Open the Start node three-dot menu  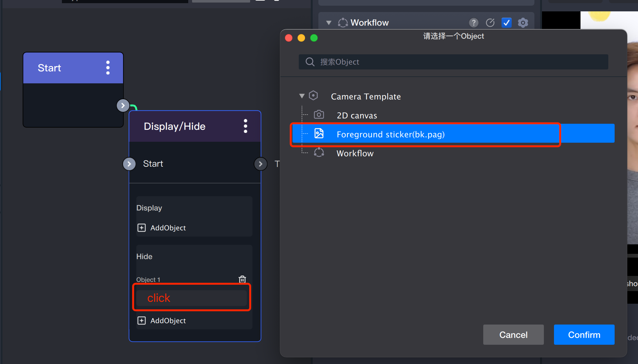[x=108, y=68]
